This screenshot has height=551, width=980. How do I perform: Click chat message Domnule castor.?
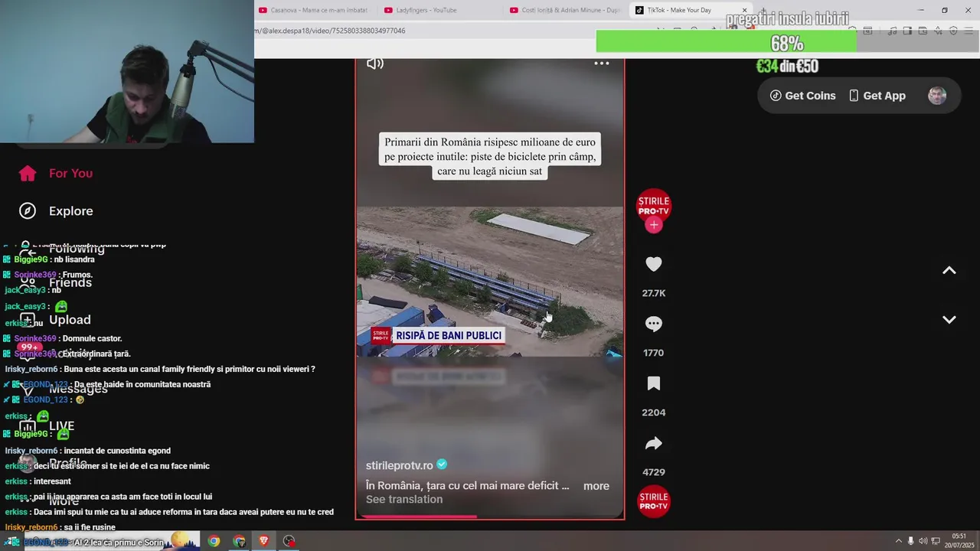coord(92,339)
